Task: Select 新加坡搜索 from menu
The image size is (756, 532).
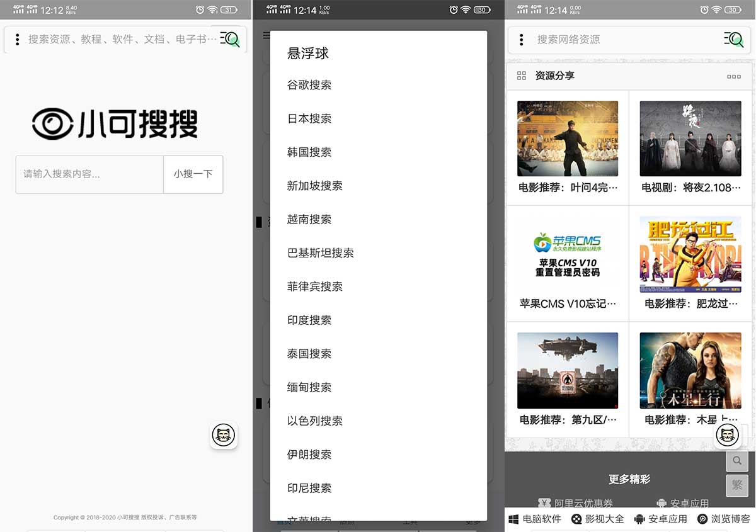Action: pyautogui.click(x=315, y=186)
